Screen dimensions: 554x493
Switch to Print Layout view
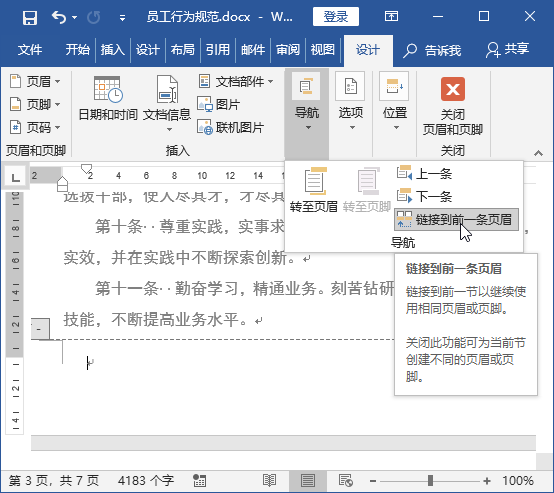pyautogui.click(x=308, y=481)
